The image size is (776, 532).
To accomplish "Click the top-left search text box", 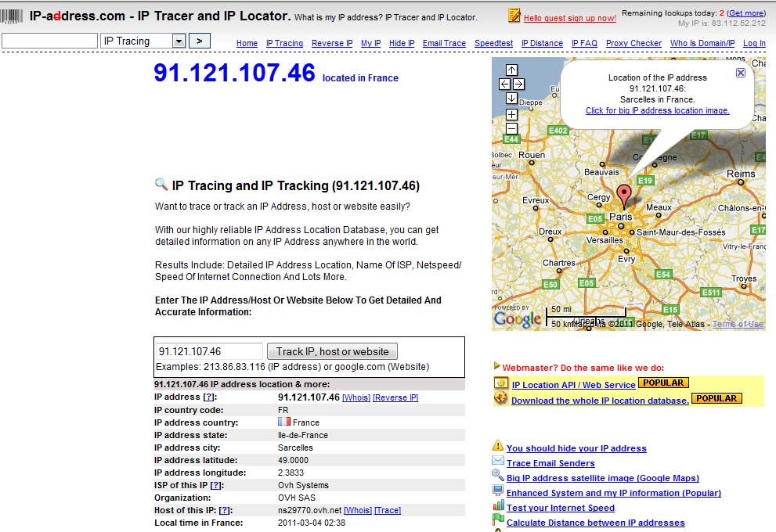I will (x=50, y=41).
